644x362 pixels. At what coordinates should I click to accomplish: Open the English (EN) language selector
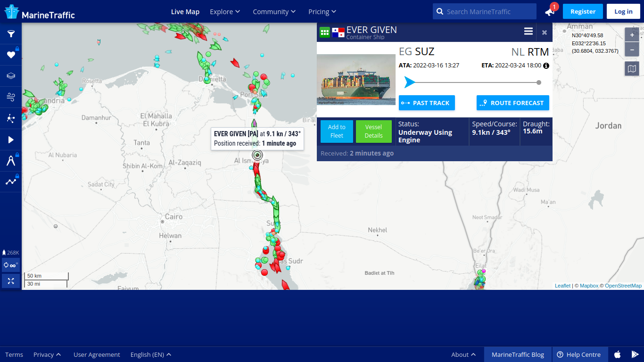coord(151,354)
